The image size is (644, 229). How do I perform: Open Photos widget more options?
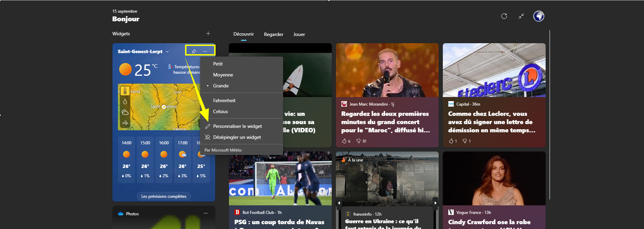pos(206,213)
